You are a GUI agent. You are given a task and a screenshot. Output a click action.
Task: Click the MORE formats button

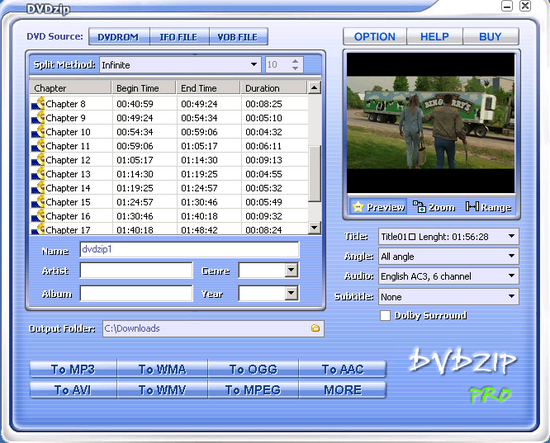[x=343, y=390]
